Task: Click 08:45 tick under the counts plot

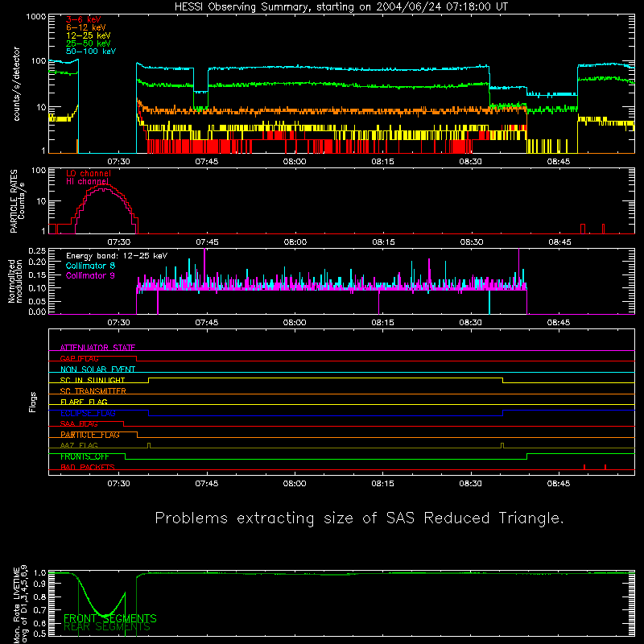Action: point(559,162)
